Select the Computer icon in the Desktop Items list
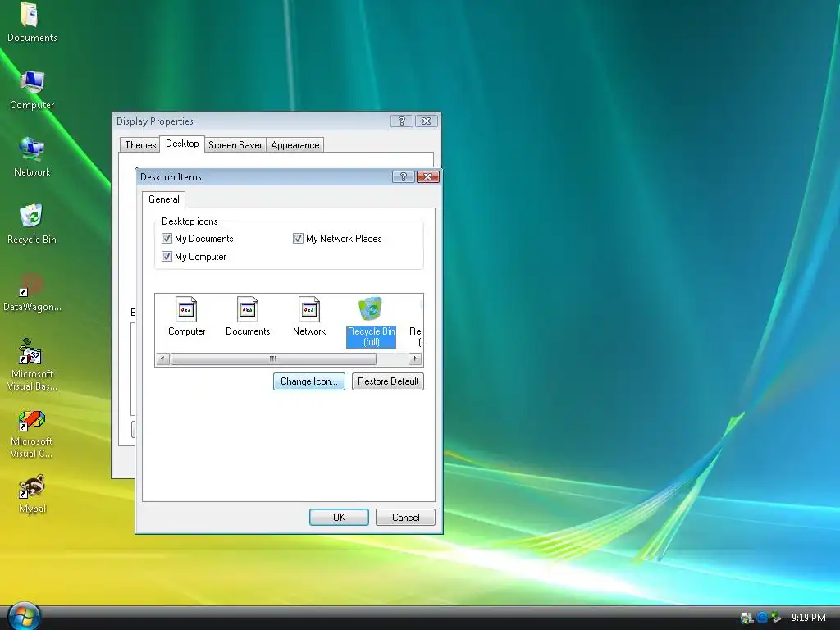 (x=186, y=316)
